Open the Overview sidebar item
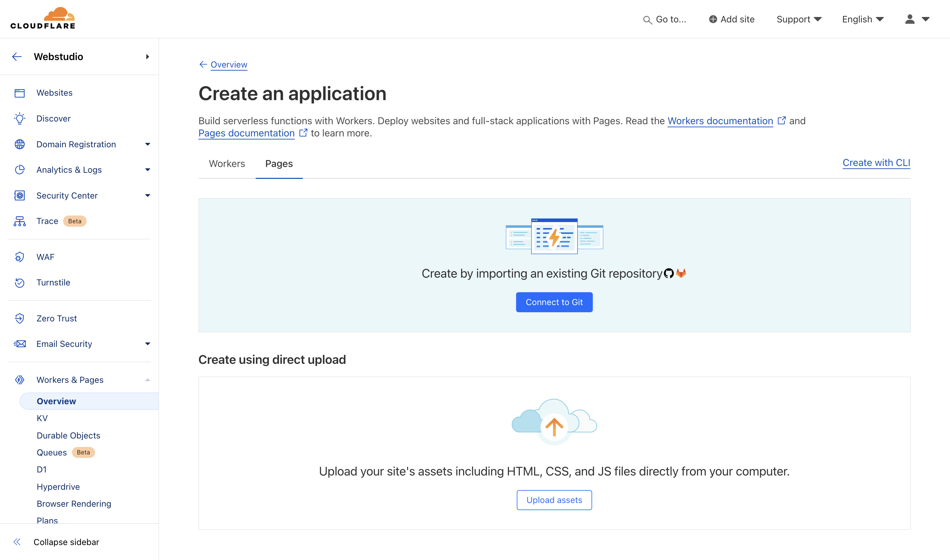The image size is (950, 560). coord(89,401)
